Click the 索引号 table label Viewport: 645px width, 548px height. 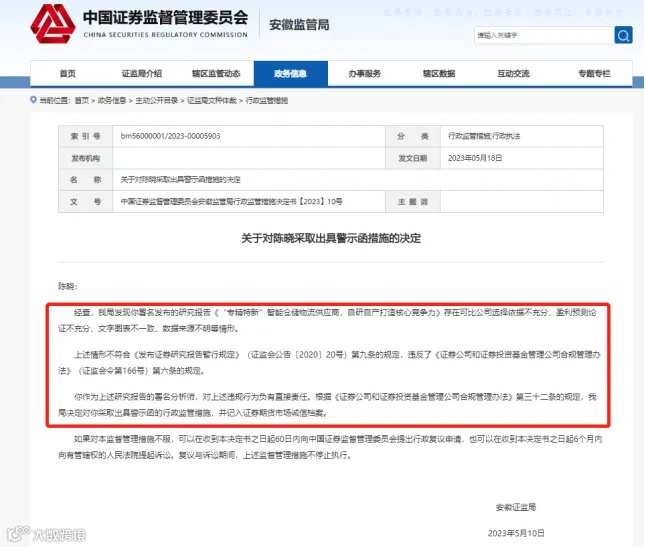[x=85, y=136]
